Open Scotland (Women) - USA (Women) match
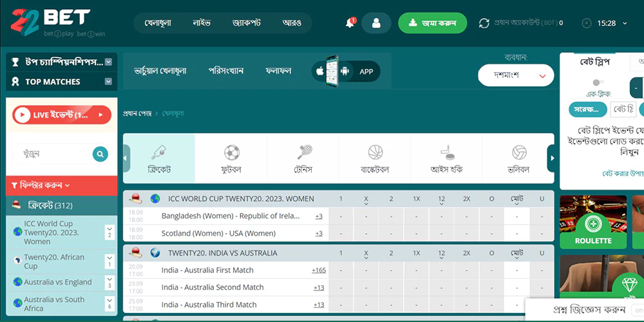644x322 pixels. coord(218,233)
